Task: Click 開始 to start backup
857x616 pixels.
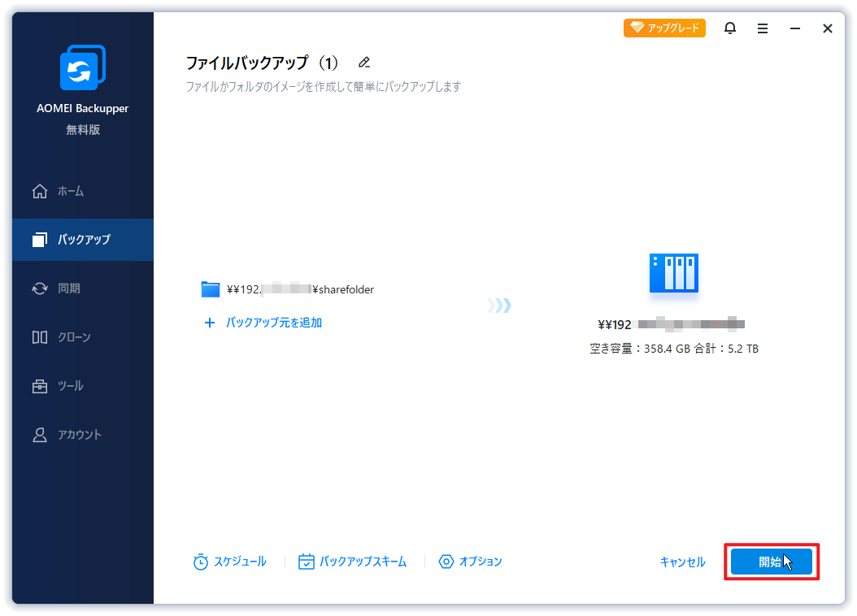Action: [771, 562]
